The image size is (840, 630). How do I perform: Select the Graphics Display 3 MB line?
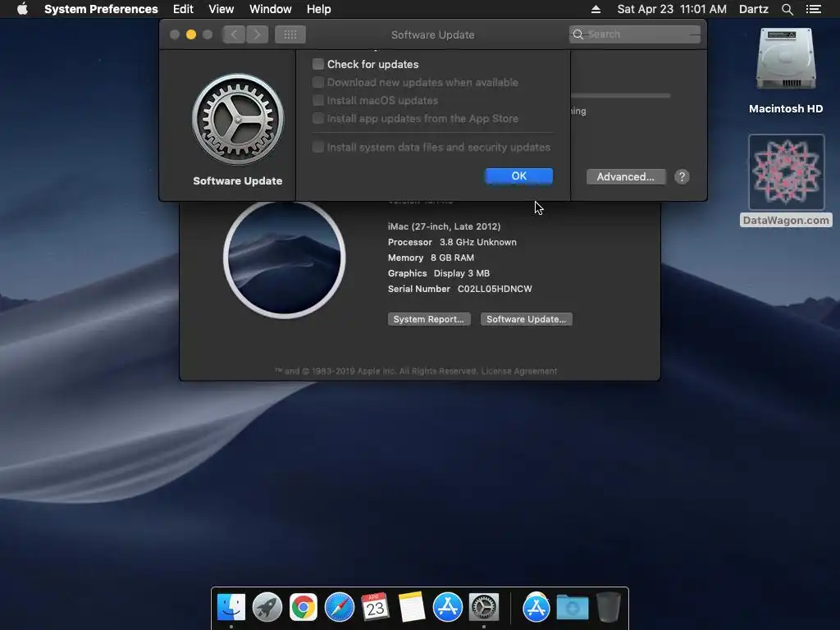click(439, 273)
